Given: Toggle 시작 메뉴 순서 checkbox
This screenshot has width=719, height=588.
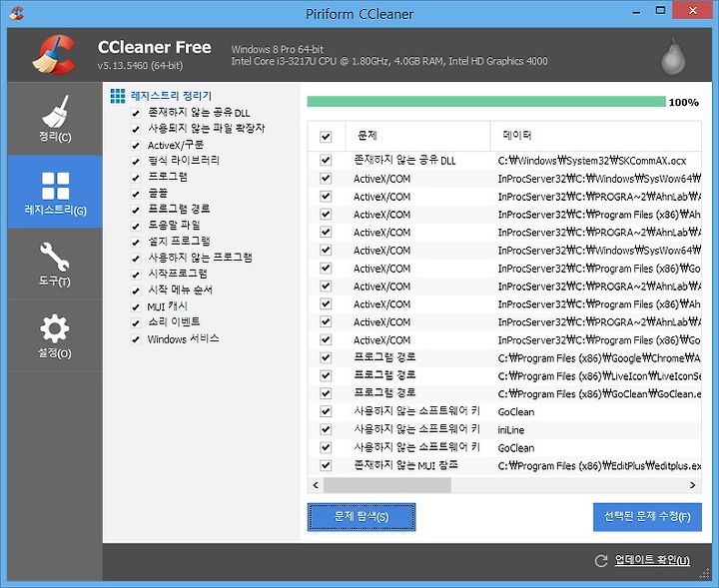Looking at the screenshot, I should coord(136,291).
